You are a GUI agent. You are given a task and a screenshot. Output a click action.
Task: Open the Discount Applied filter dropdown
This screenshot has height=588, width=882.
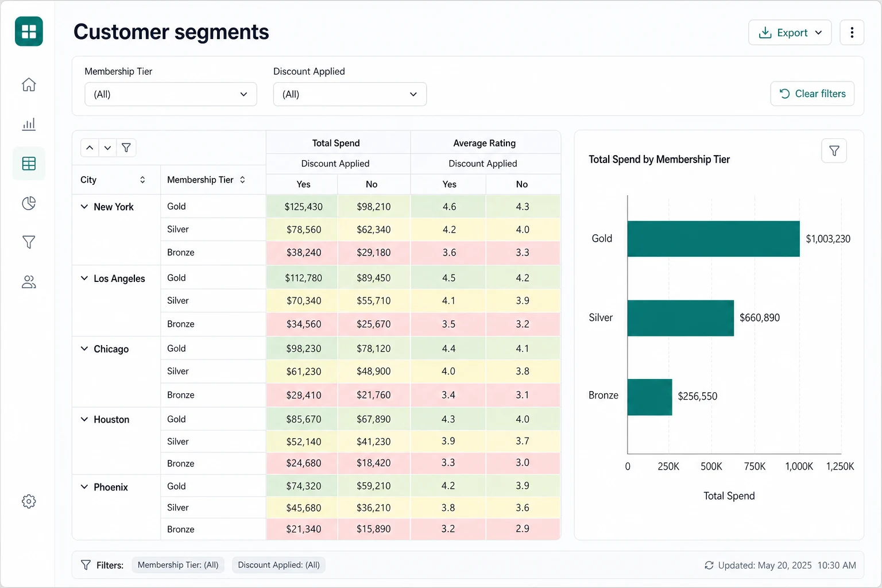coord(350,94)
